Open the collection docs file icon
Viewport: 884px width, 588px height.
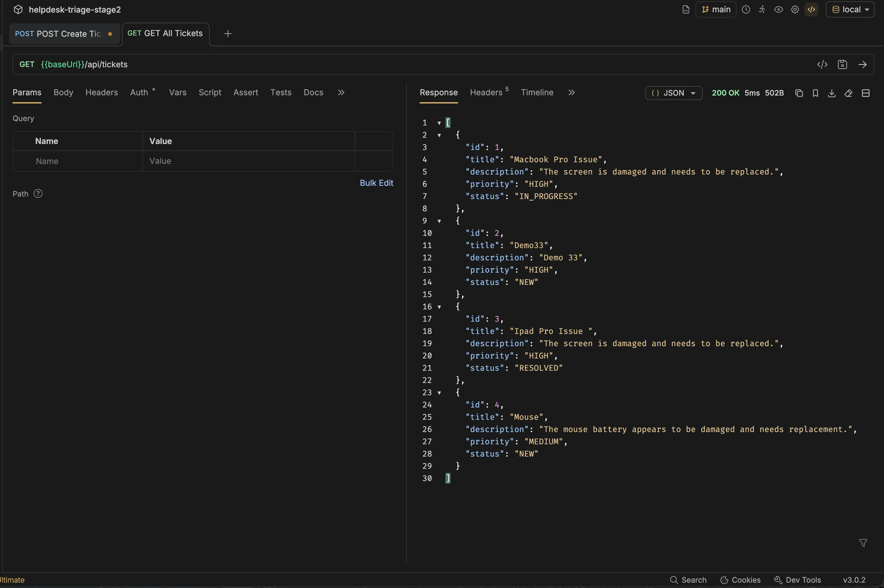686,9
